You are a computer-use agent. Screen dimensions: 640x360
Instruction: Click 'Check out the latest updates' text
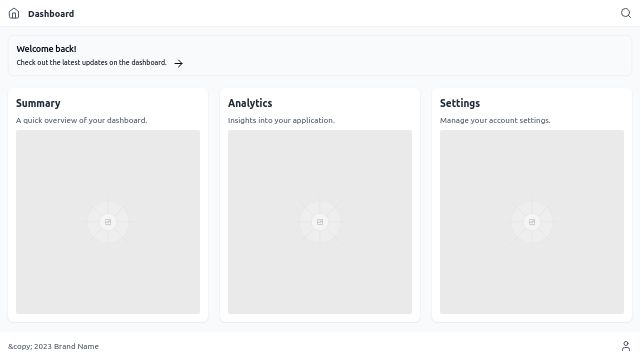[x=91, y=62]
